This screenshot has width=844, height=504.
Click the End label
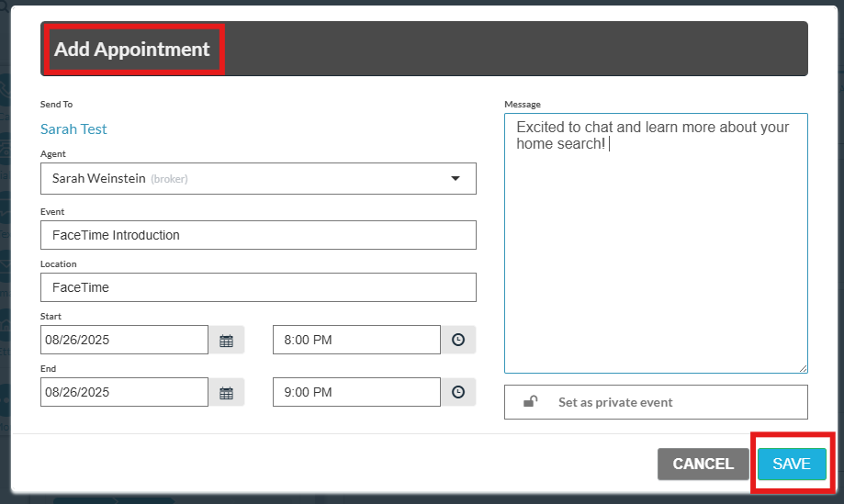[48, 368]
